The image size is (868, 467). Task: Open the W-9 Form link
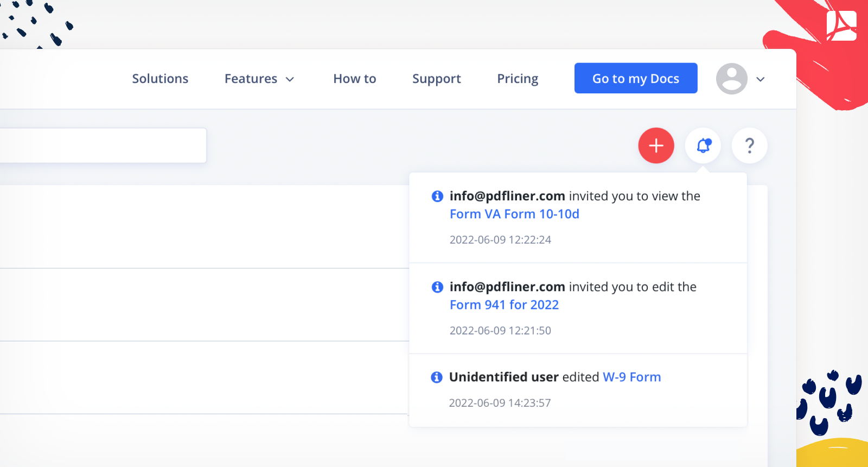click(632, 377)
